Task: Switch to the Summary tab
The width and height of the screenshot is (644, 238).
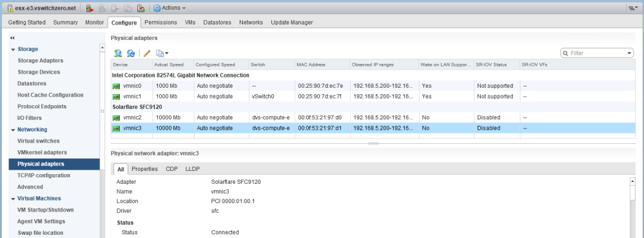Action: point(65,23)
